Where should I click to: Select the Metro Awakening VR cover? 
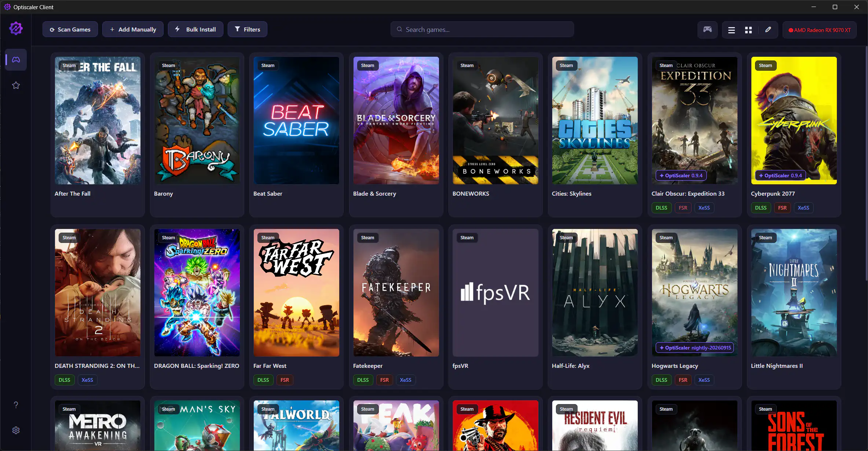[98, 425]
